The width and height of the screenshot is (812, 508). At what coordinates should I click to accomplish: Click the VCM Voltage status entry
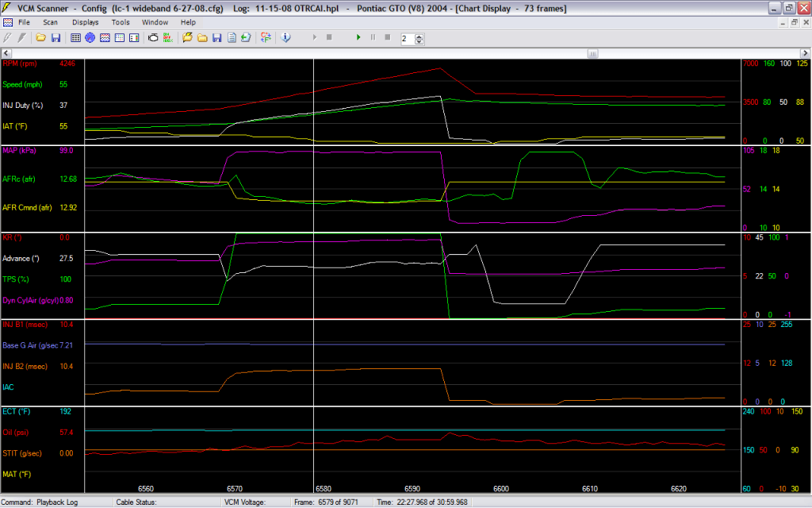point(244,502)
